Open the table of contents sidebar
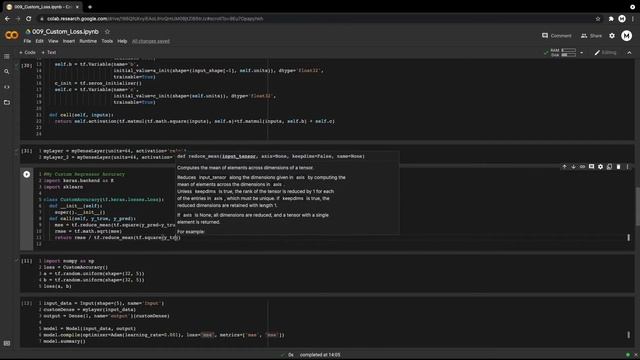The image size is (640, 360). [x=7, y=56]
